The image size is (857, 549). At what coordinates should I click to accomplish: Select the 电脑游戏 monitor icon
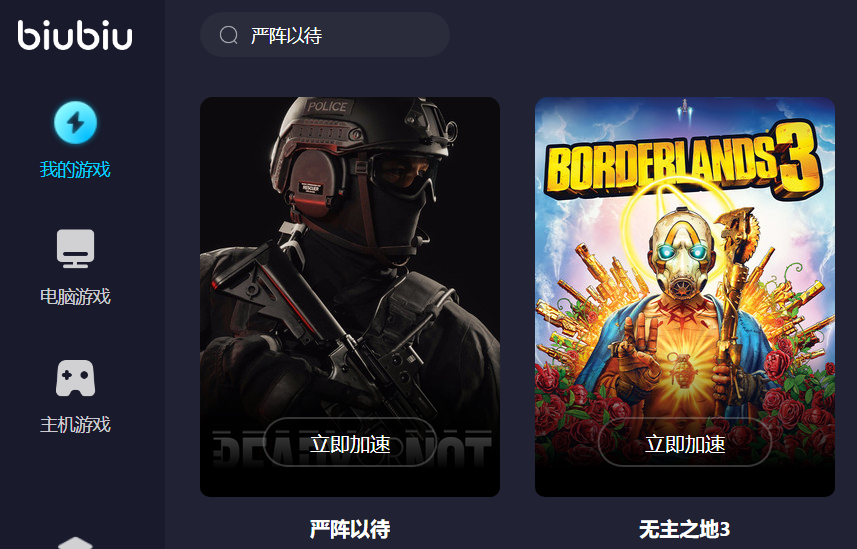(75, 249)
